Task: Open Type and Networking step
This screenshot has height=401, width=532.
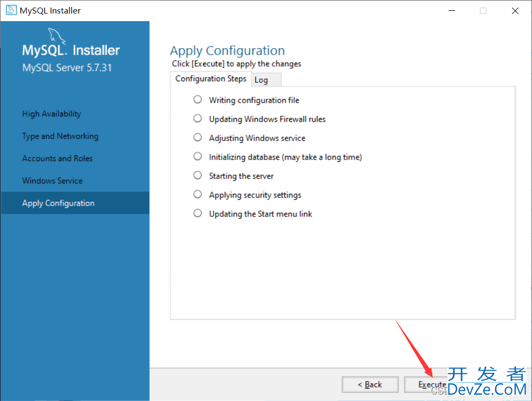Action: click(60, 136)
